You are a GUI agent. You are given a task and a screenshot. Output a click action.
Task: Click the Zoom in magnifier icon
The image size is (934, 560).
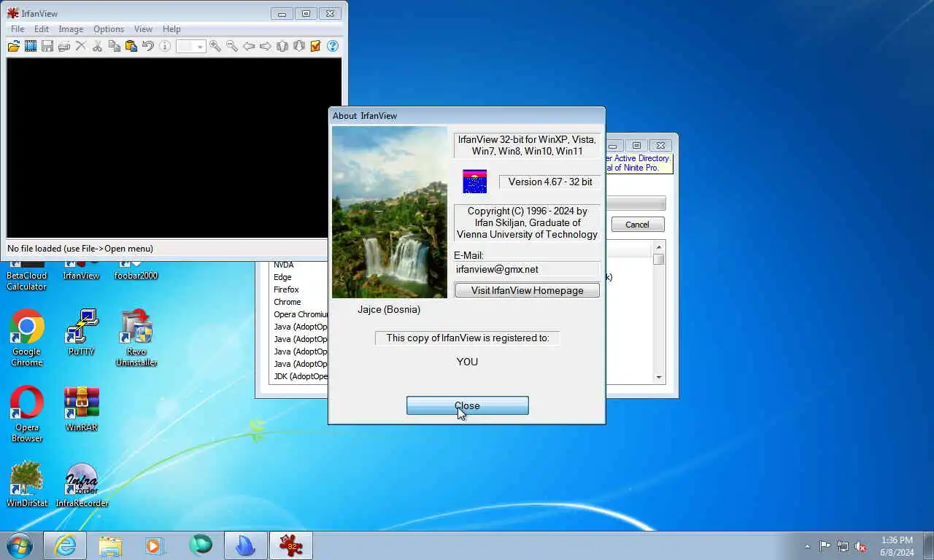click(x=215, y=46)
